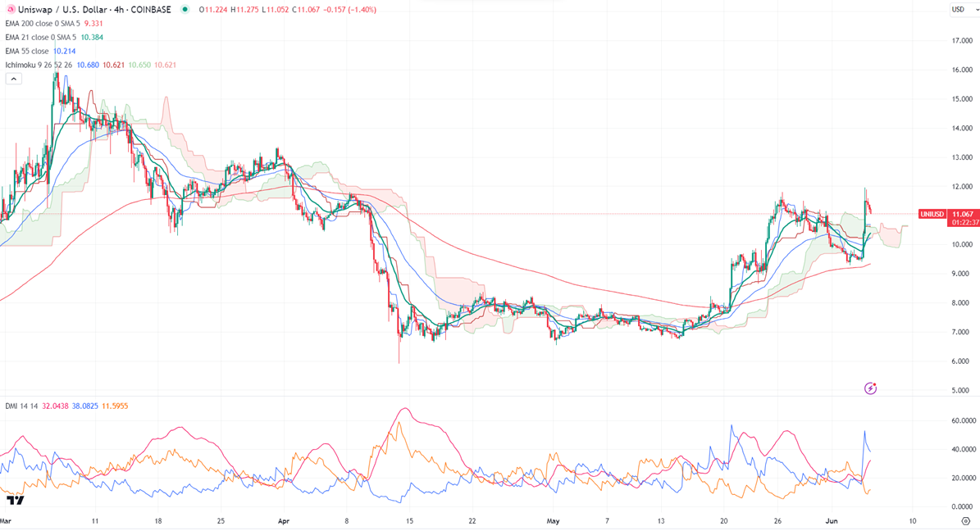This screenshot has width=980, height=531.
Task: Select the Ichimoku 9 26 52 26 legend
Action: point(39,65)
